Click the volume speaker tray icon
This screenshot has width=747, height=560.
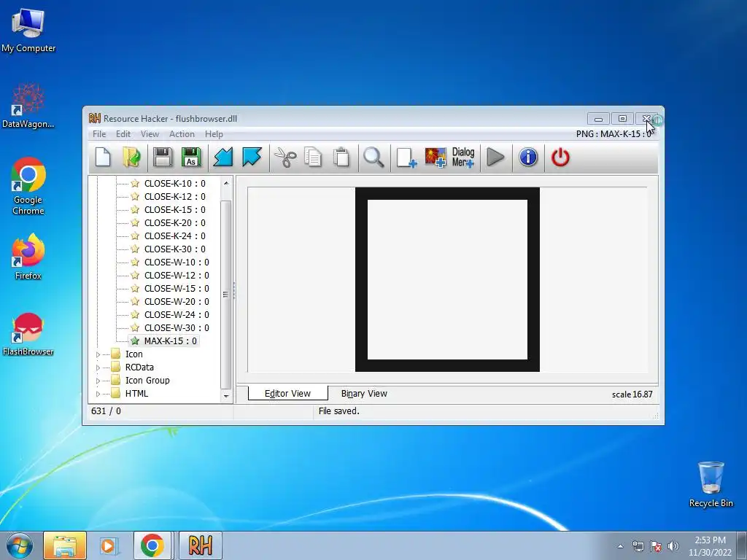tap(673, 546)
